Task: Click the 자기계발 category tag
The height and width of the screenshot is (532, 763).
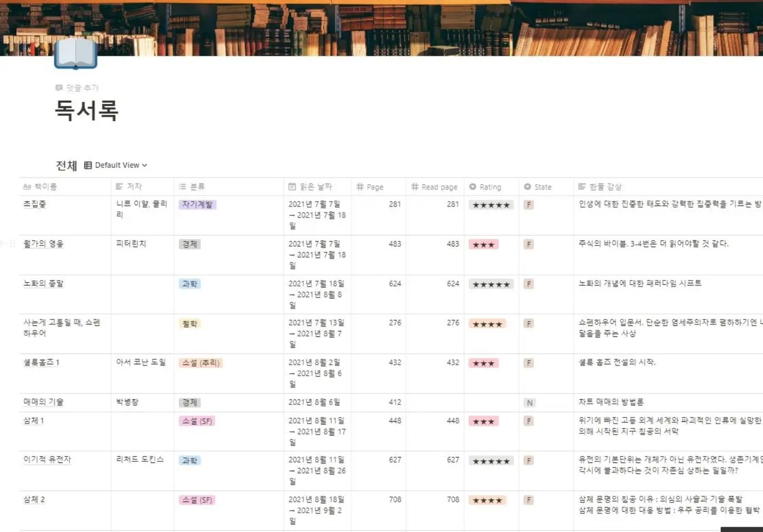Action: 197,204
